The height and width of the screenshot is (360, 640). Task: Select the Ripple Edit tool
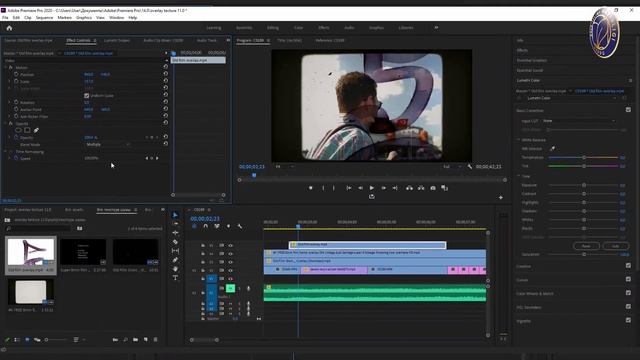(176, 233)
